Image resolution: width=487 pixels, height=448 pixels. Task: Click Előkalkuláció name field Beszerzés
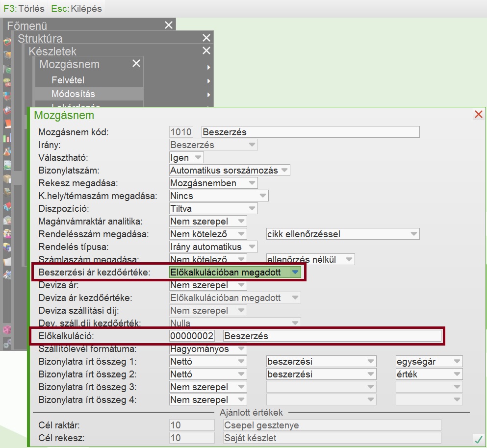(332, 336)
